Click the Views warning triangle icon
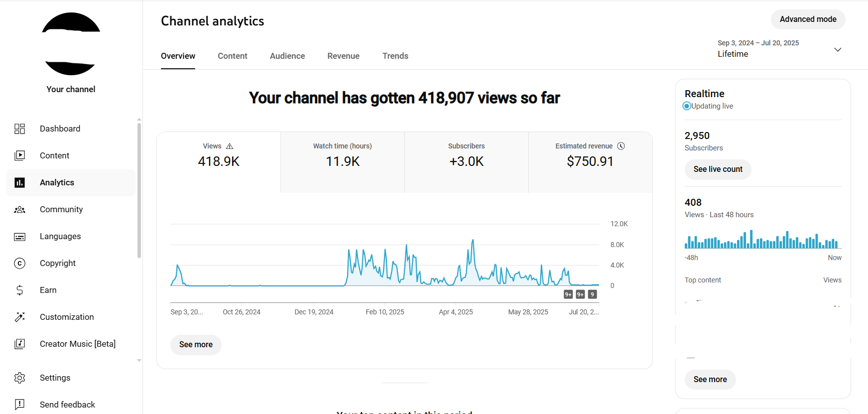Screen dimensions: 868x414 [x=230, y=146]
